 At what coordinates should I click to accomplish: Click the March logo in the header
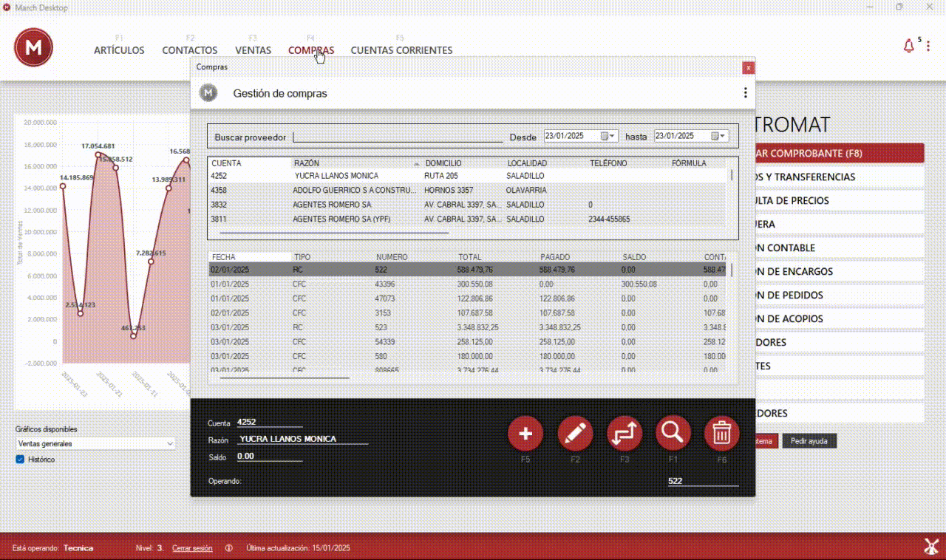pos(33,47)
